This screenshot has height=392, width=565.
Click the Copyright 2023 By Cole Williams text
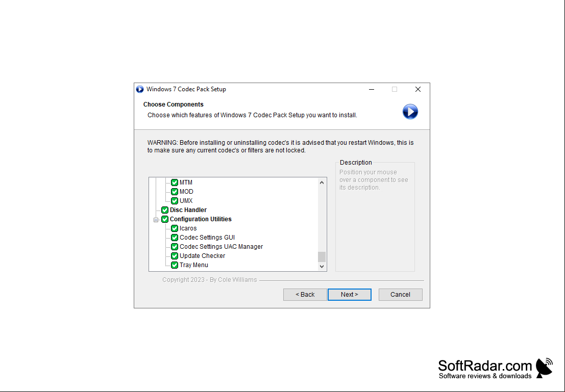(210, 280)
